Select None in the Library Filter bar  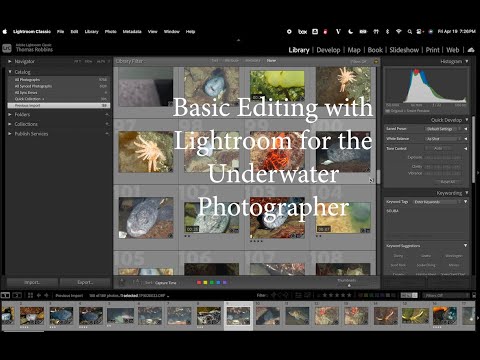[271, 61]
